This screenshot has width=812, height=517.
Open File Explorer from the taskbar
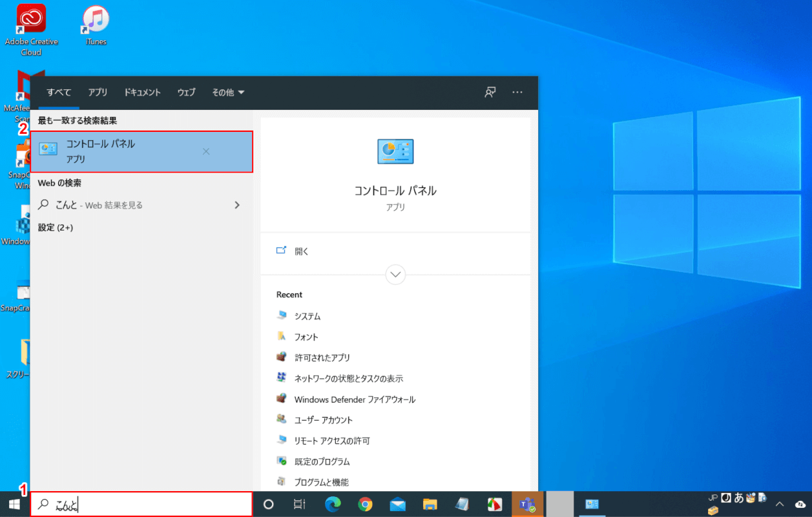[430, 504]
